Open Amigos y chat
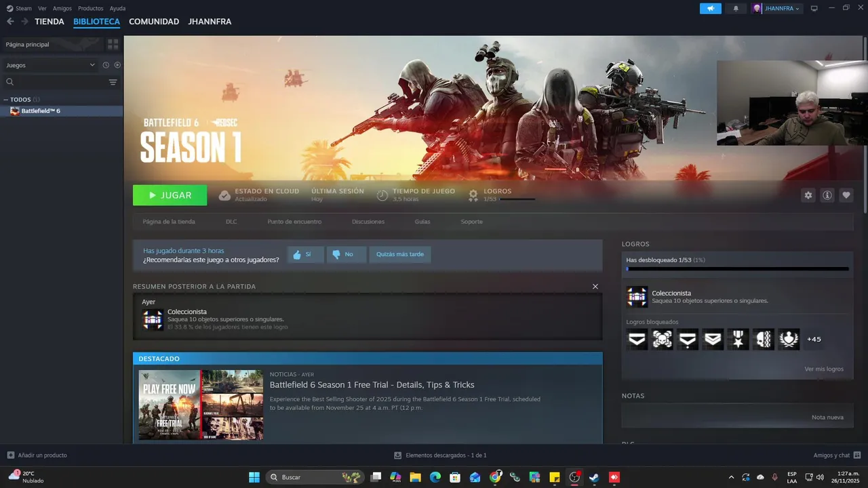The image size is (868, 488). click(837, 455)
